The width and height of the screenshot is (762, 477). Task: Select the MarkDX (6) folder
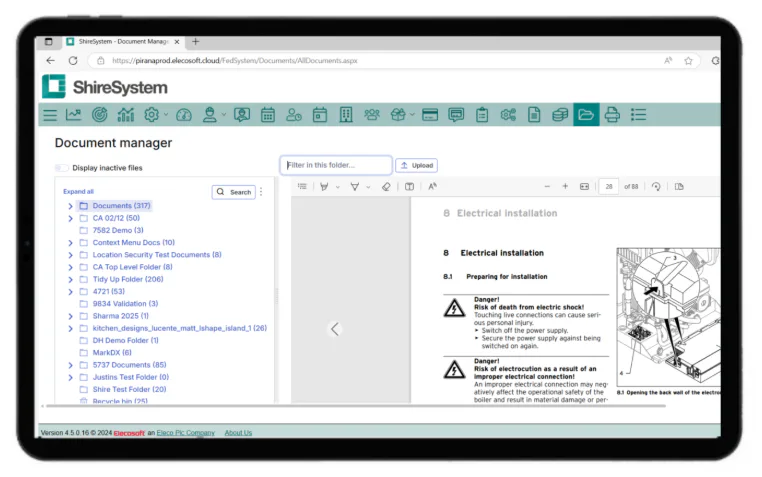coord(112,353)
